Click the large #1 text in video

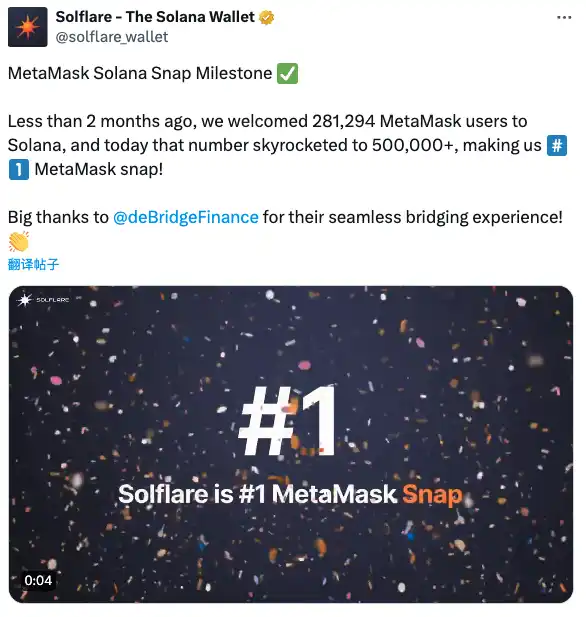(287, 421)
